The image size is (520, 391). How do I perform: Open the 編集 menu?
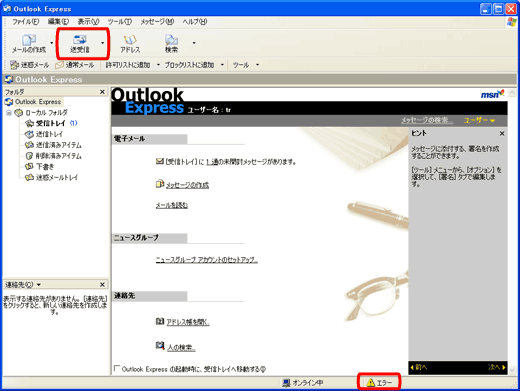58,22
